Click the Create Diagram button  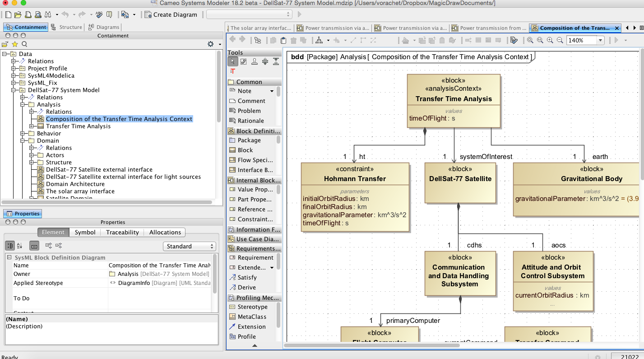[x=171, y=14]
